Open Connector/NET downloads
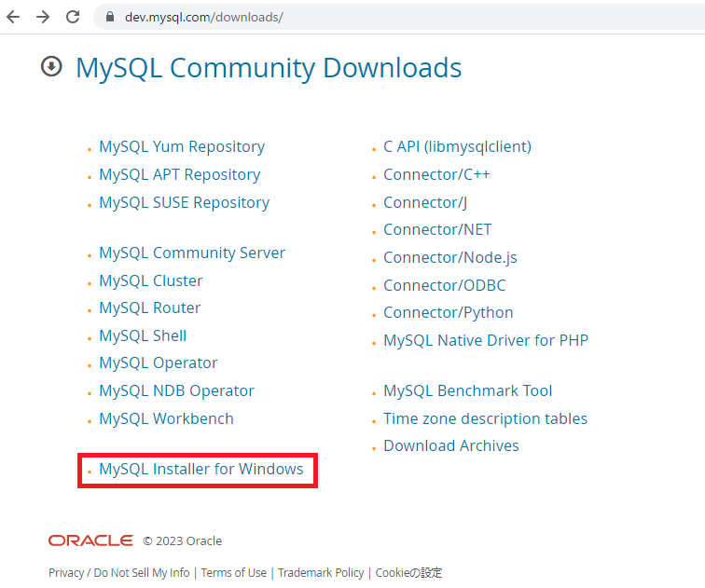The height and width of the screenshot is (588, 705). click(x=437, y=230)
